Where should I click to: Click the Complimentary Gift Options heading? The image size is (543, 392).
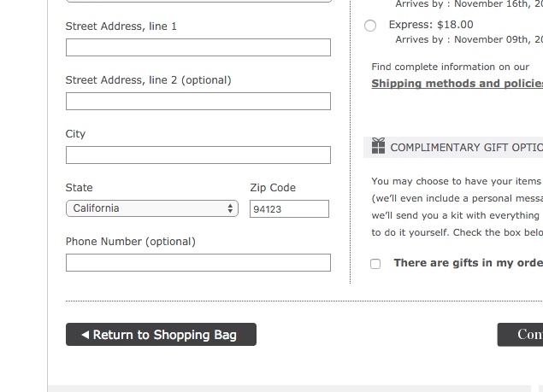pyautogui.click(x=466, y=148)
